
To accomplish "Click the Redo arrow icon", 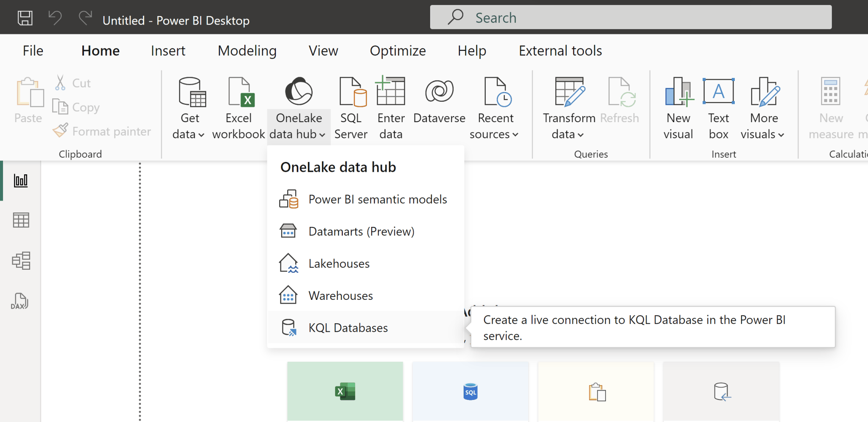I will point(85,18).
